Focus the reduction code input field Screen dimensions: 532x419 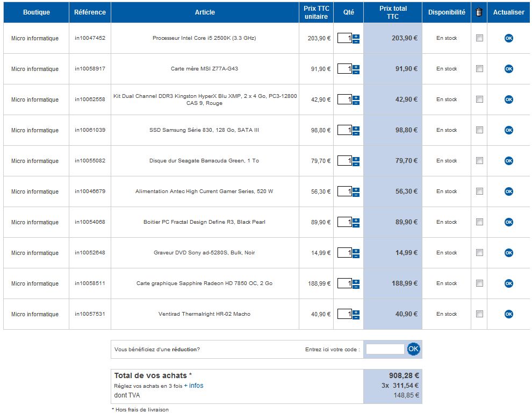[385, 349]
